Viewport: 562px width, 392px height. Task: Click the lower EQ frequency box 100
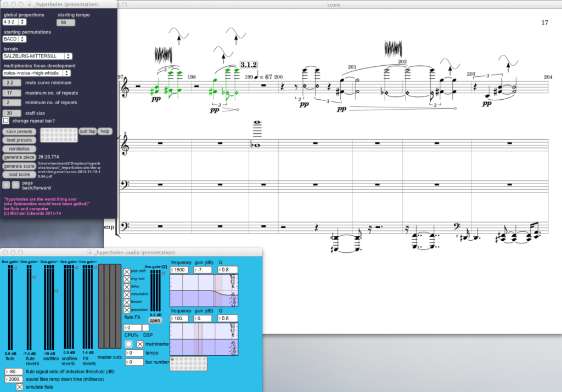(179, 318)
